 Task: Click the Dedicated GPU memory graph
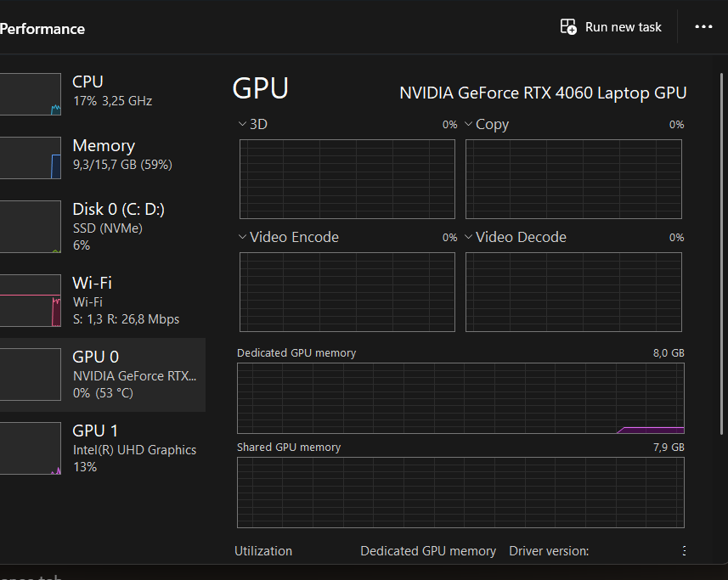(460, 398)
